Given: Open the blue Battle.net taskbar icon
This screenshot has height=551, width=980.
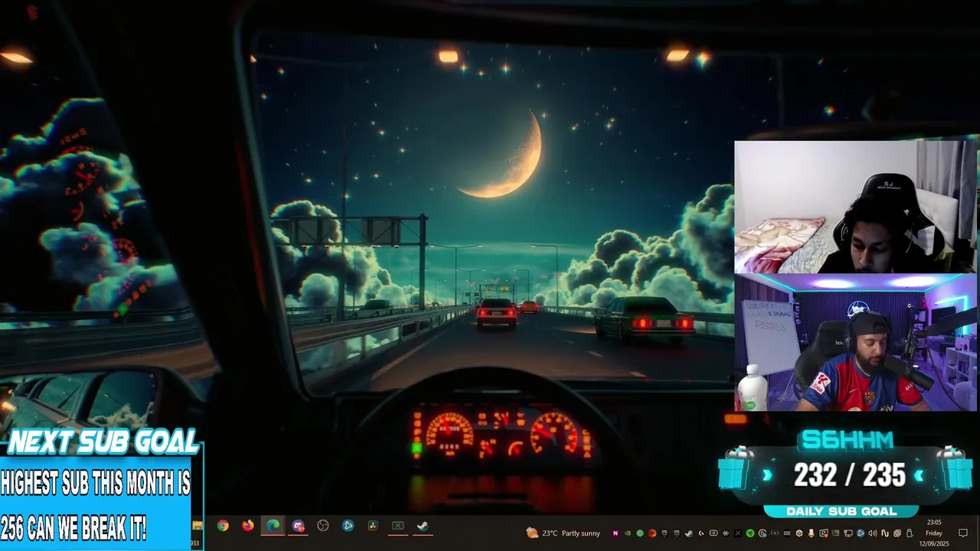Looking at the screenshot, I should point(348,526).
